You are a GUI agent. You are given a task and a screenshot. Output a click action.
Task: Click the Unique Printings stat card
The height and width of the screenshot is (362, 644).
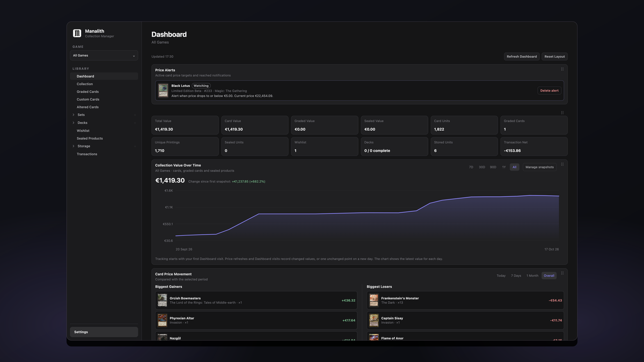[185, 146]
